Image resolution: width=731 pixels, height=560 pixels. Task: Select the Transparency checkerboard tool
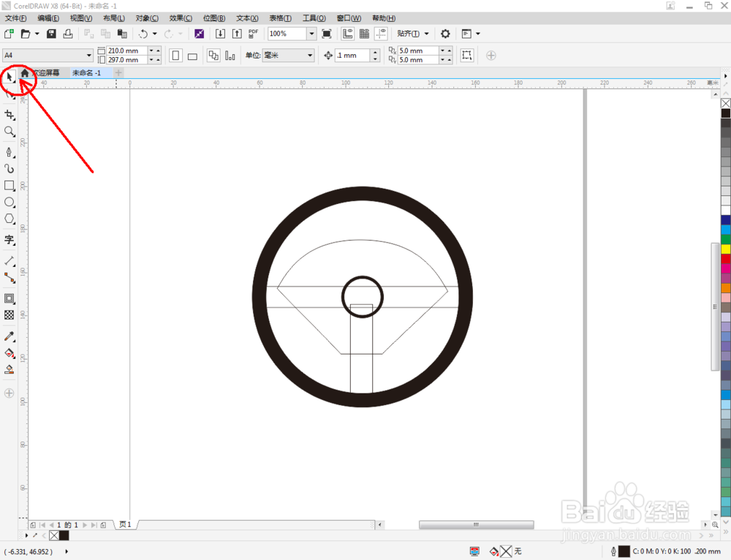click(x=10, y=315)
